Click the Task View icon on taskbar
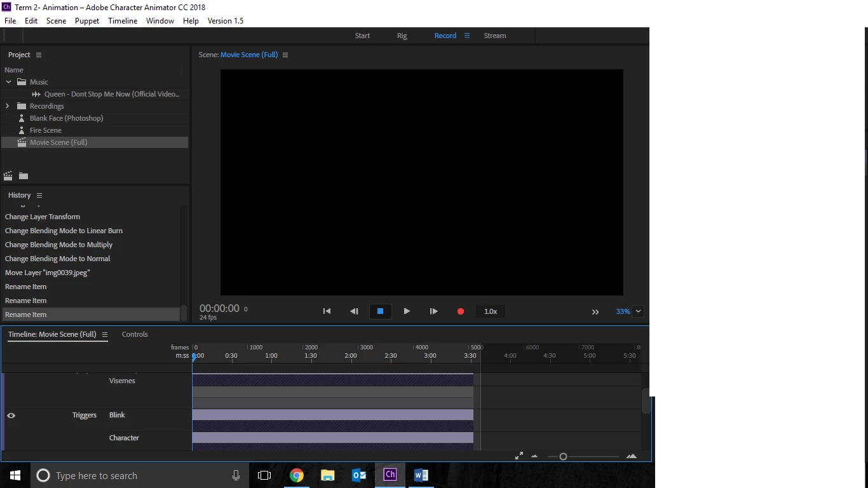The image size is (868, 488). pos(264,475)
